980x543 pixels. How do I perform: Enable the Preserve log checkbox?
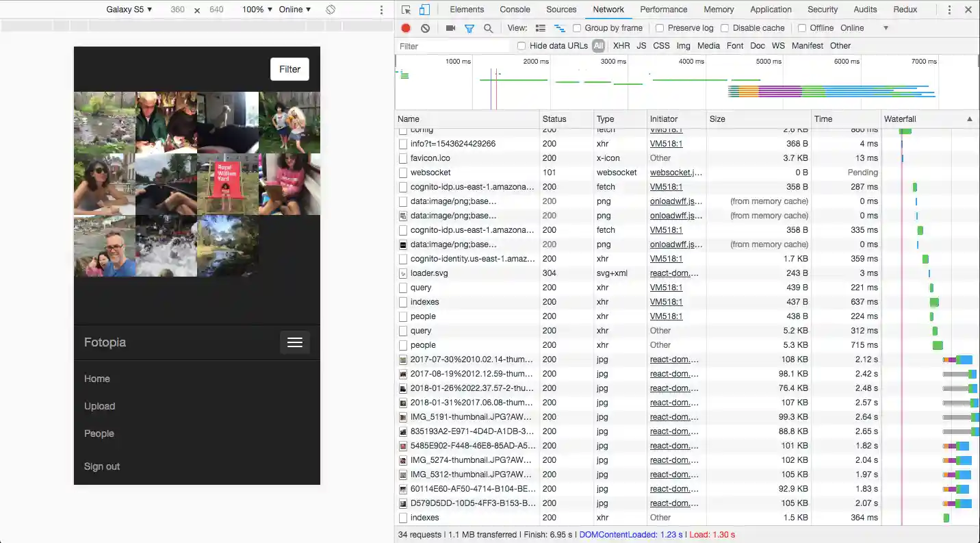(x=659, y=27)
